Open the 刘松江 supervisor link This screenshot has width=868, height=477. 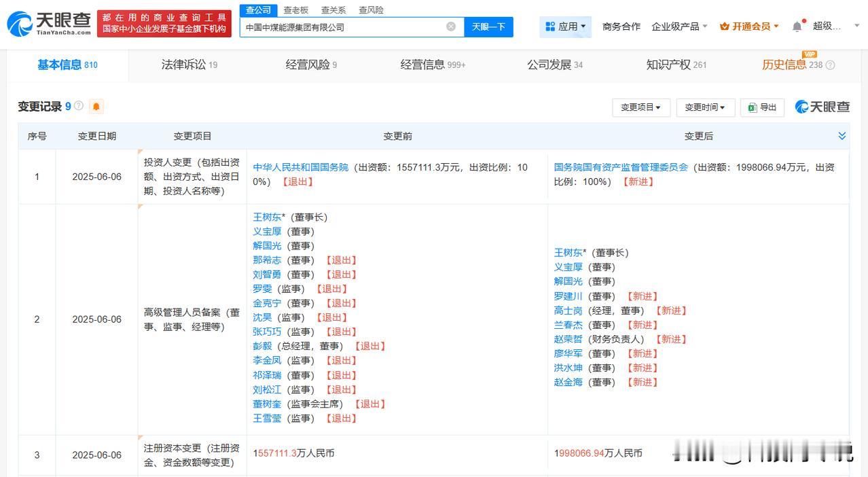[x=267, y=389]
